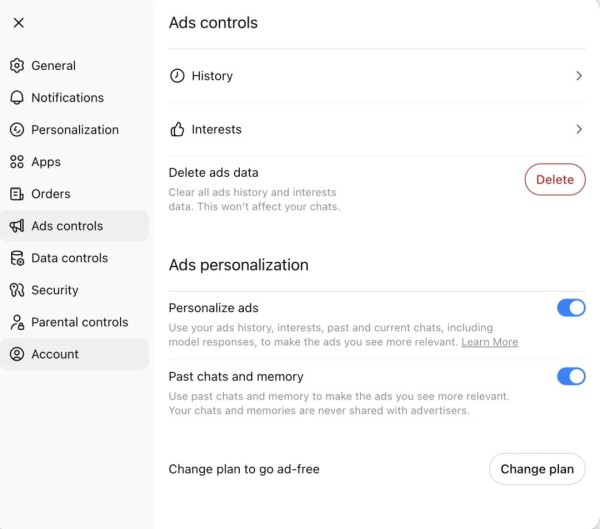Click the Notifications bell icon
This screenshot has height=529, width=600.
17,98
